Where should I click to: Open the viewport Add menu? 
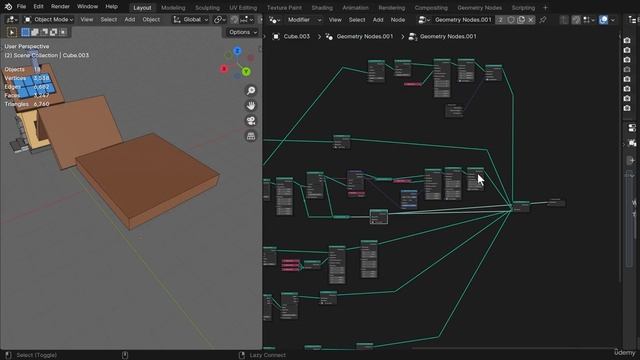coord(129,20)
